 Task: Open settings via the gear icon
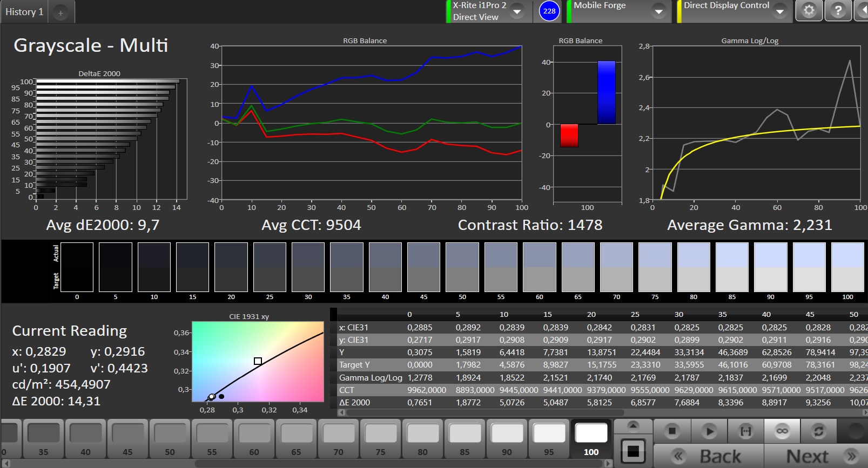pos(809,11)
